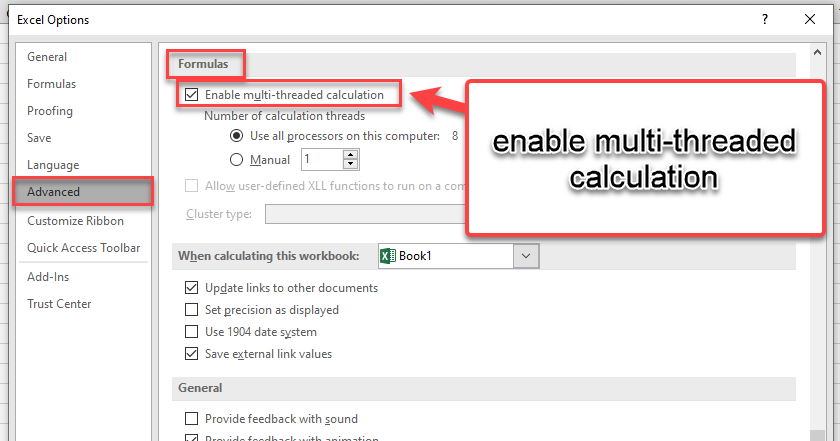Toggle Save external link values
Image resolution: width=840 pixels, height=441 pixels.
coord(191,354)
